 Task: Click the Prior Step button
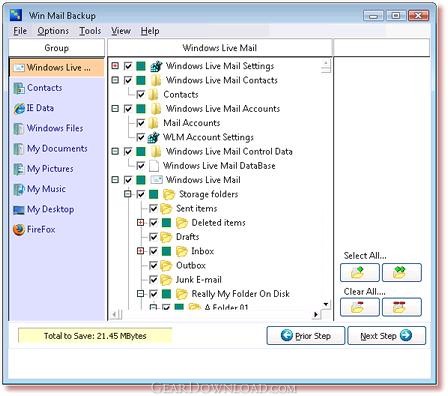click(x=306, y=335)
